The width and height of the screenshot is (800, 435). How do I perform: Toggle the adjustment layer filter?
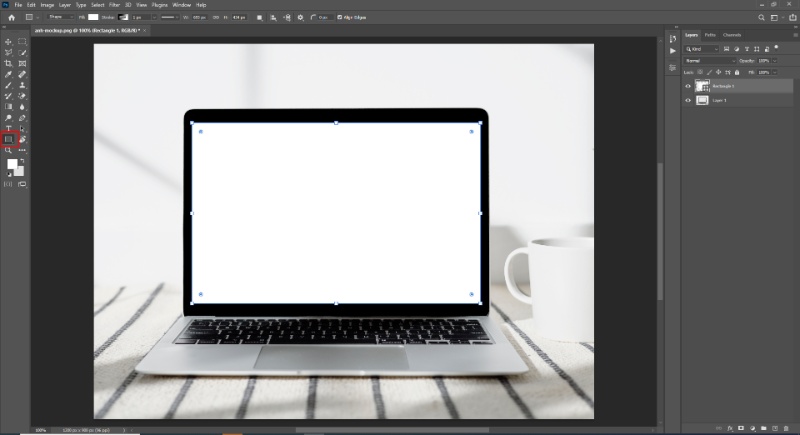(737, 49)
